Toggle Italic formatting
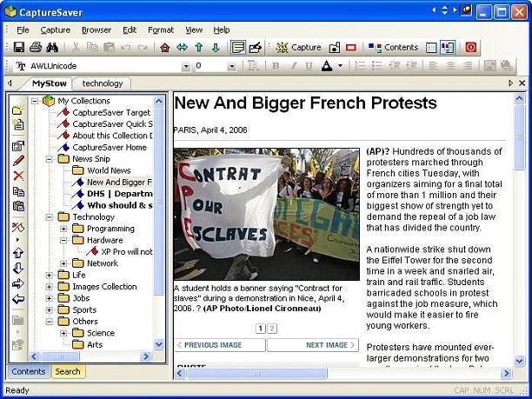This screenshot has width=532, height=399. [294, 66]
